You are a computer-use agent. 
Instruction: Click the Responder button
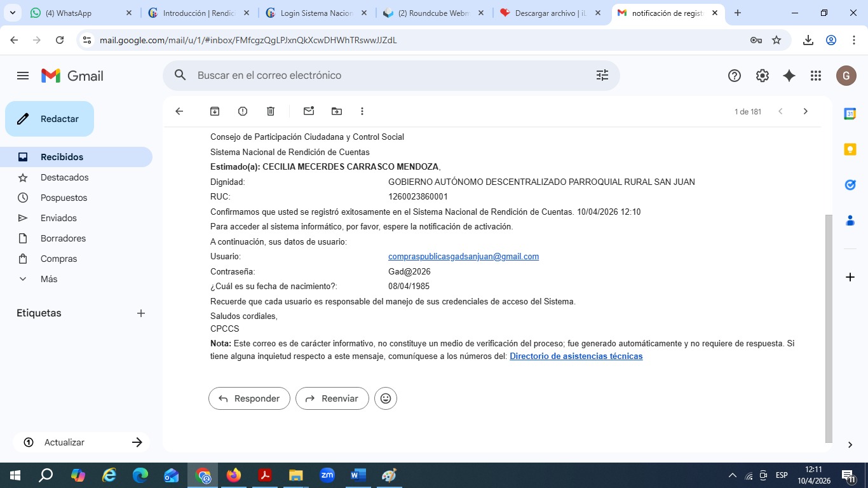click(249, 398)
